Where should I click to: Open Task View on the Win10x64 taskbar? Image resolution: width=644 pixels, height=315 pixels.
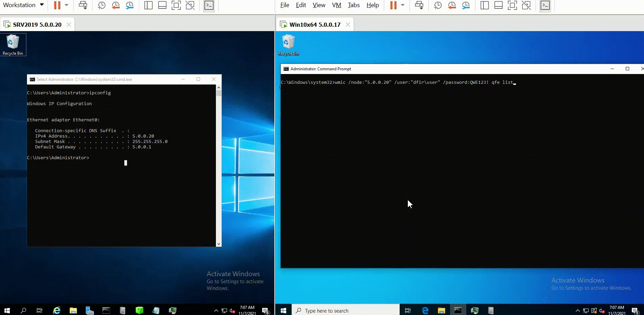(x=408, y=310)
